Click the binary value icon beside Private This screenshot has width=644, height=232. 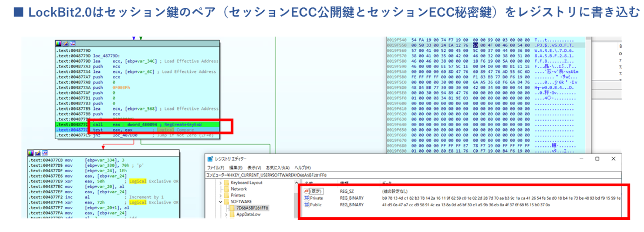(307, 198)
